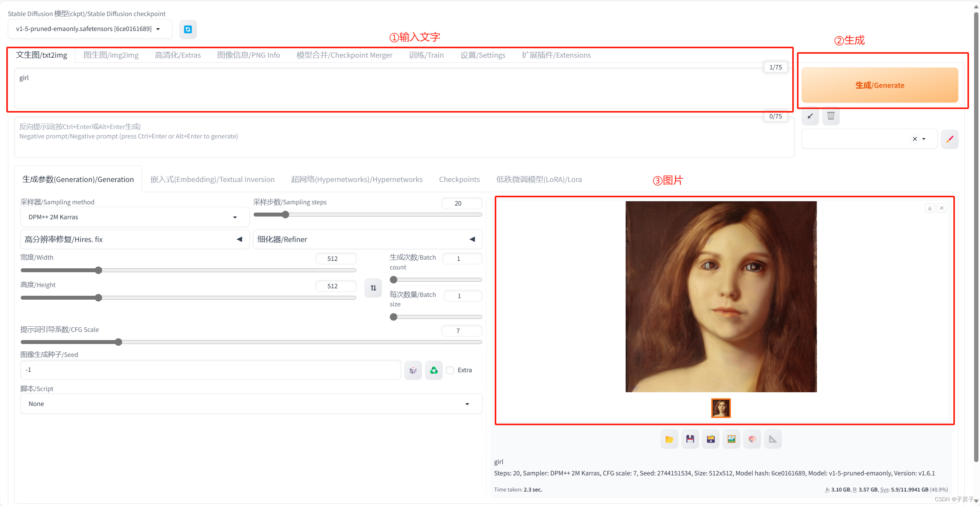Refresh the checkpoint list
Image resolution: width=980 pixels, height=506 pixels.
tap(188, 29)
